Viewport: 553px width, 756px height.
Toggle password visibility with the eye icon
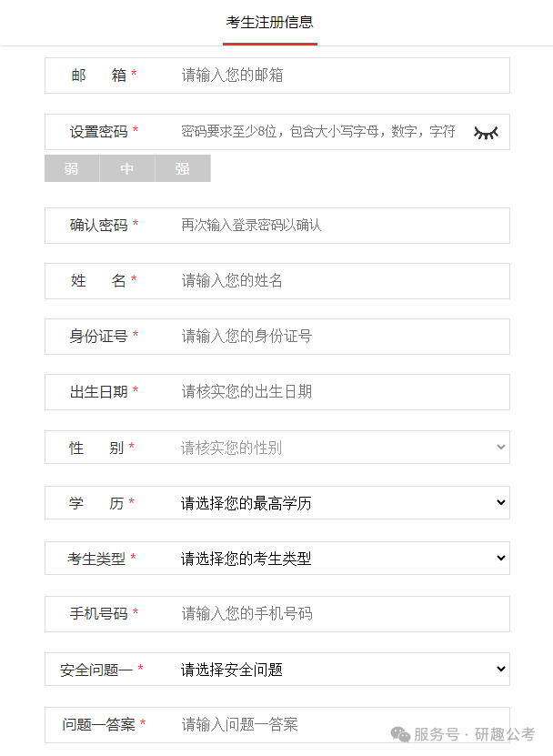pyautogui.click(x=486, y=131)
